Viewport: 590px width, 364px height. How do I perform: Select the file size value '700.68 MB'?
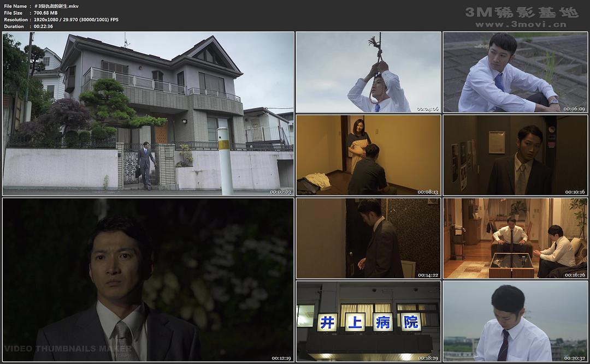pyautogui.click(x=45, y=13)
